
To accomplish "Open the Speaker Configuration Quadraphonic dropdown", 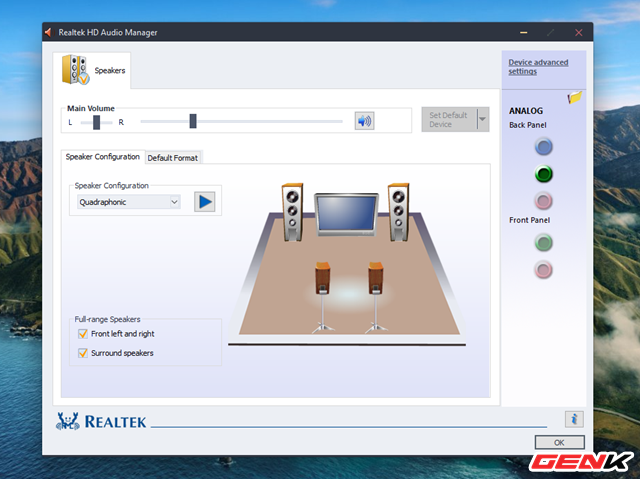I will (129, 201).
